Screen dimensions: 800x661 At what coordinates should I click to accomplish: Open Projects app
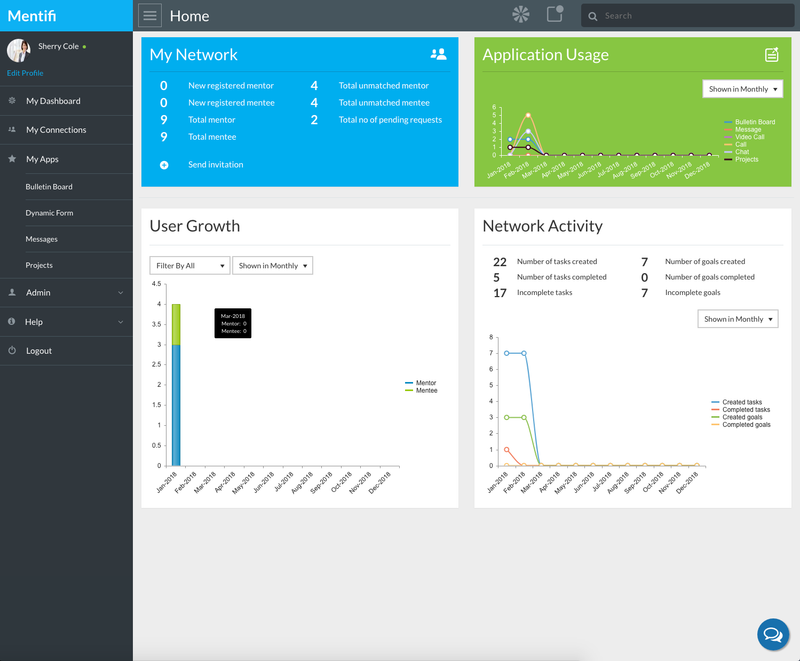(39, 265)
